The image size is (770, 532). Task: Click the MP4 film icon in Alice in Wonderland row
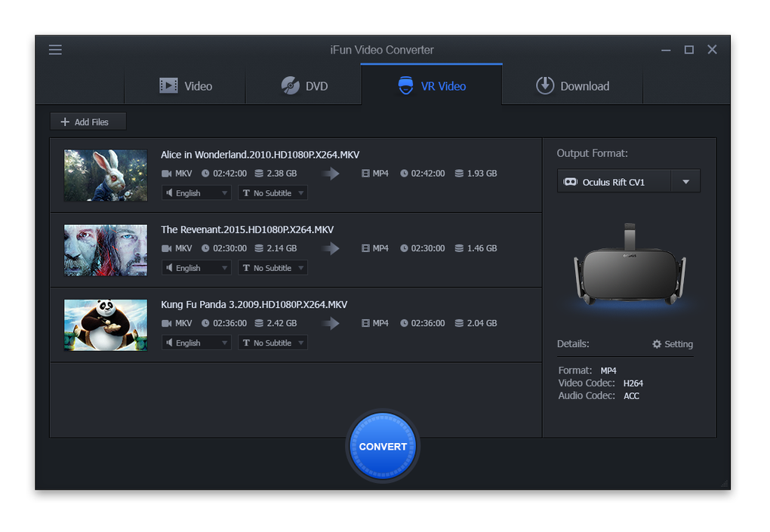[365, 174]
